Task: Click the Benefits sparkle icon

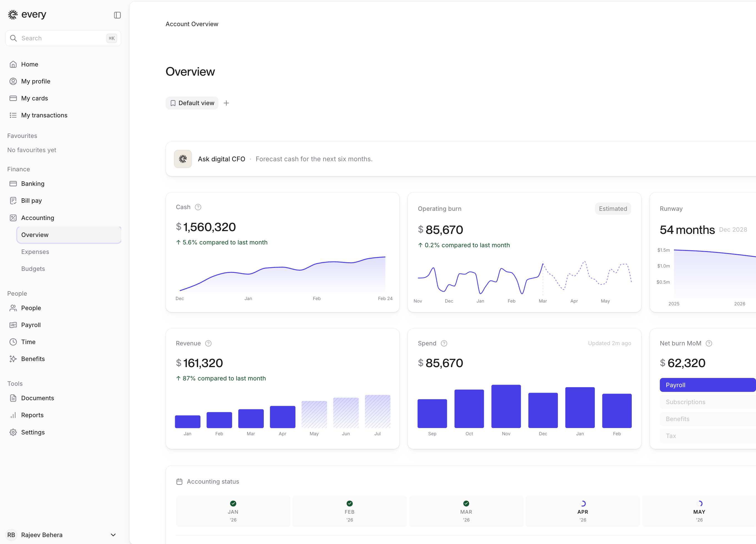Action: pos(13,359)
